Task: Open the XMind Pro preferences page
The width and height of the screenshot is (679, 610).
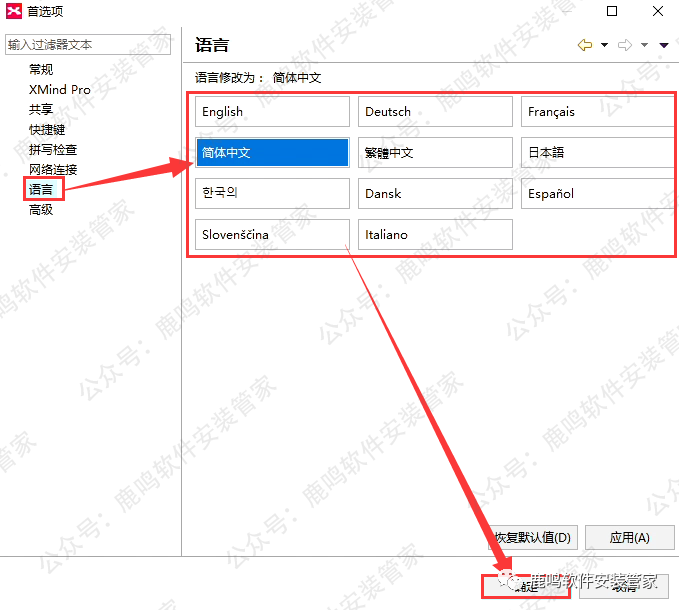Action: pos(59,90)
